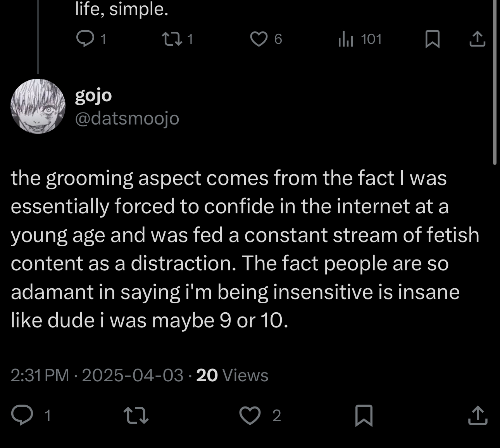The image size is (500, 448).
Task: Like gojo's tweet with 2 likes
Action: 250,415
